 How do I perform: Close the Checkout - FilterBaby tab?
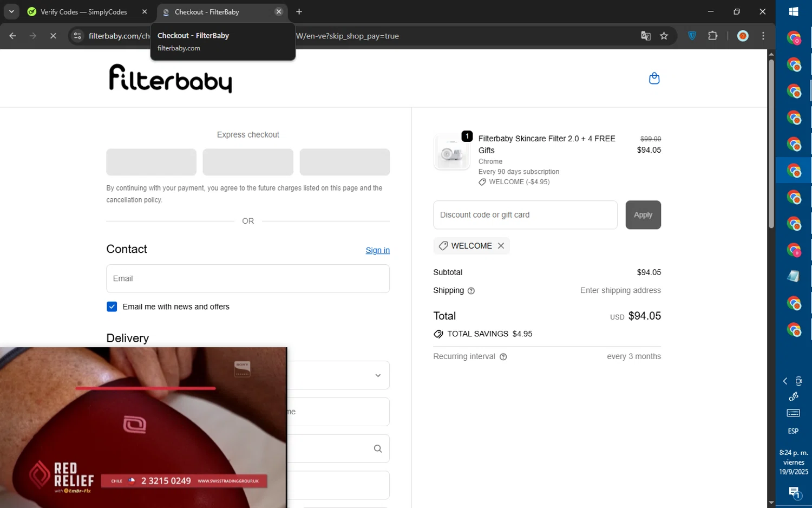tap(278, 12)
